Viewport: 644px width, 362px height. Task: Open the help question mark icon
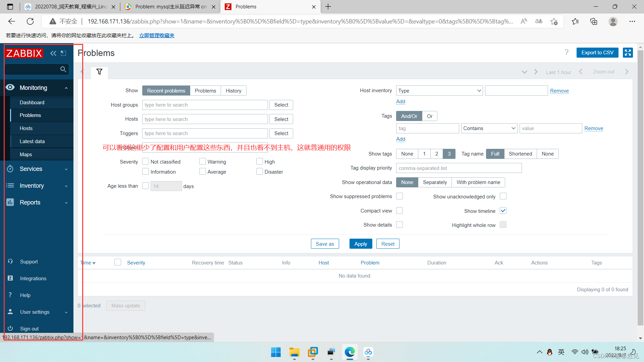(x=567, y=52)
